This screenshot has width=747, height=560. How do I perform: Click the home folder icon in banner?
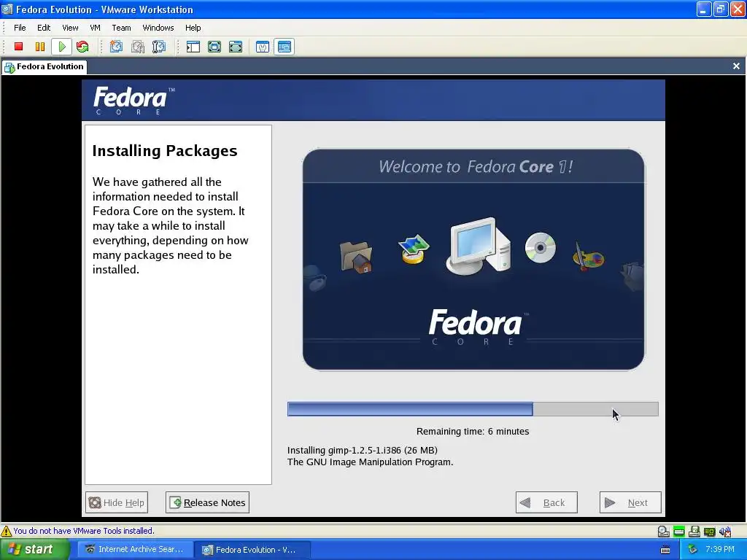click(356, 257)
